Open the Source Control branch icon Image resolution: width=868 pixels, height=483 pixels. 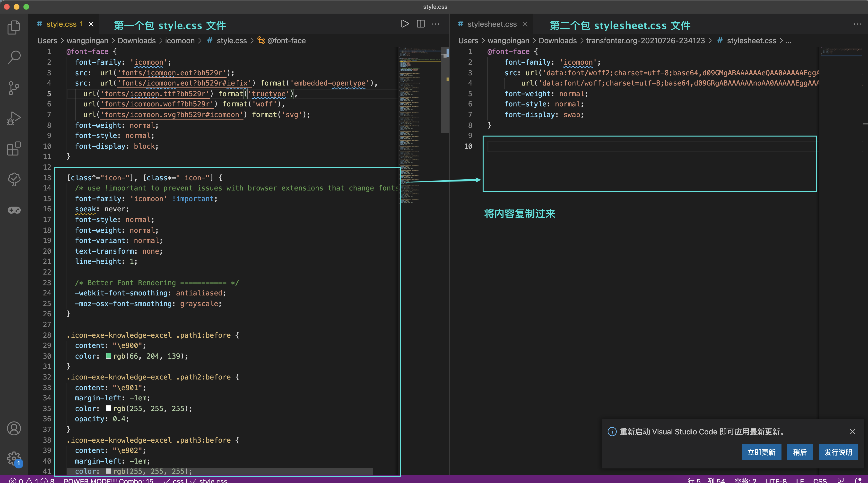click(14, 88)
